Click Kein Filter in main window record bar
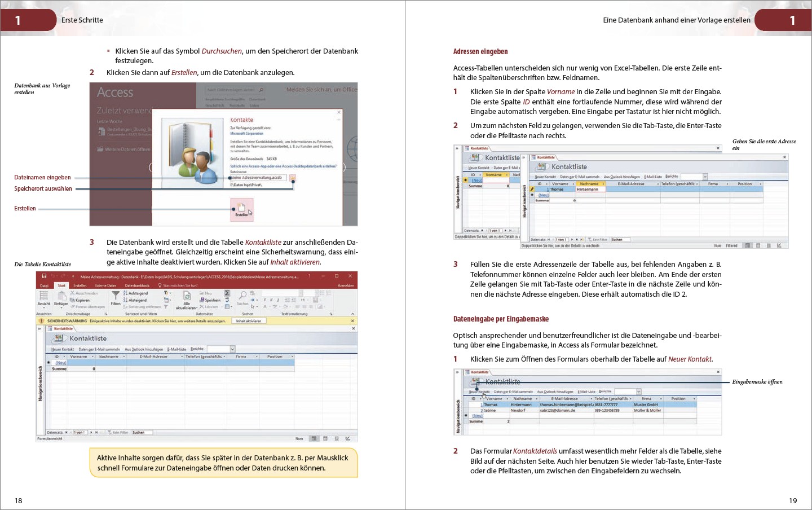 (117, 433)
